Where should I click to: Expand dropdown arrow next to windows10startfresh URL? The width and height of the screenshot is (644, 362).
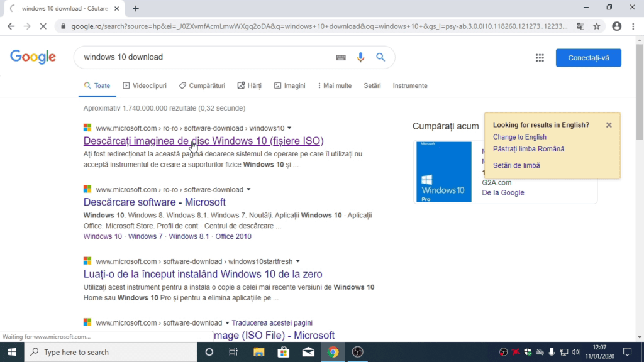297,261
